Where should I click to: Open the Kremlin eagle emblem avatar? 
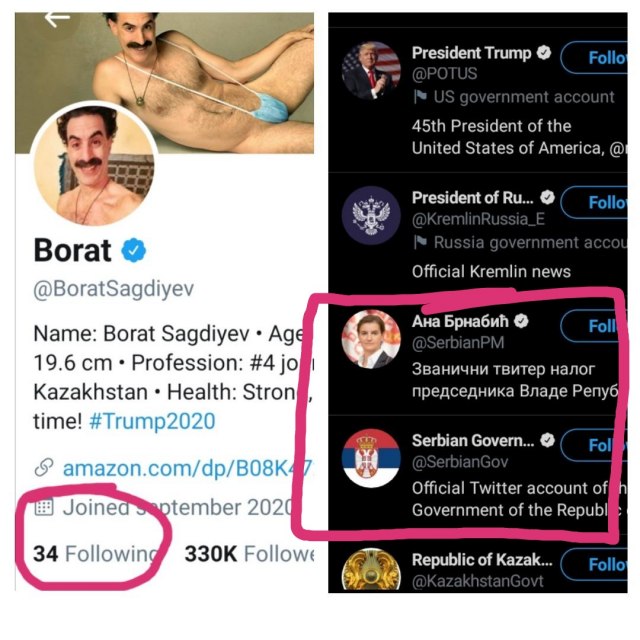[x=371, y=216]
